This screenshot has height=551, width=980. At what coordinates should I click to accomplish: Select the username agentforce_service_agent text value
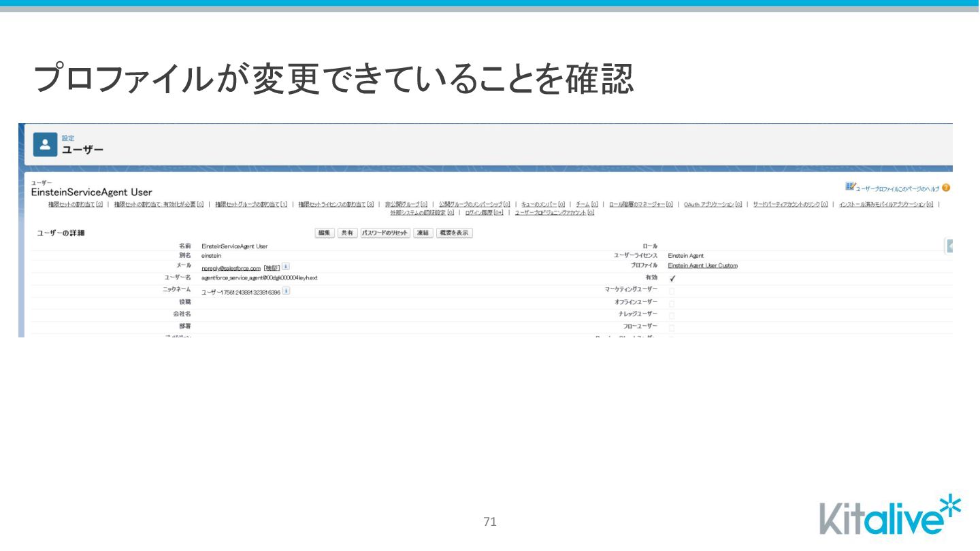259,278
